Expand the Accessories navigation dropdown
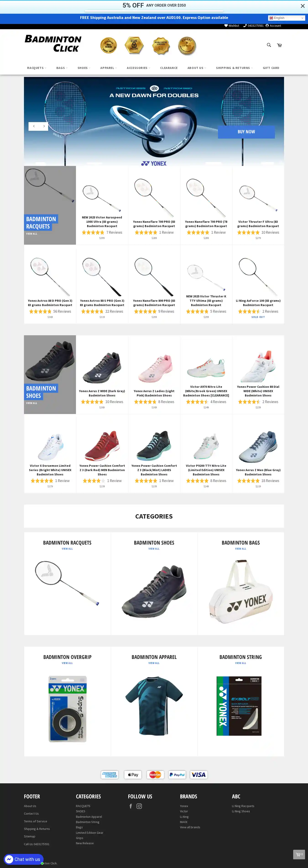This screenshot has height=868, width=308. point(138,68)
